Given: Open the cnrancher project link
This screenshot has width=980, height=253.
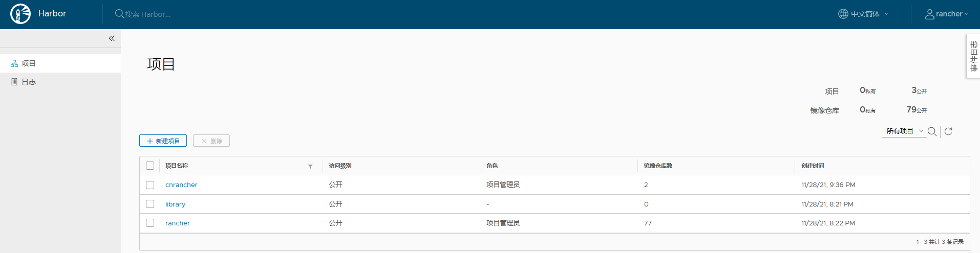Looking at the screenshot, I should (181, 185).
